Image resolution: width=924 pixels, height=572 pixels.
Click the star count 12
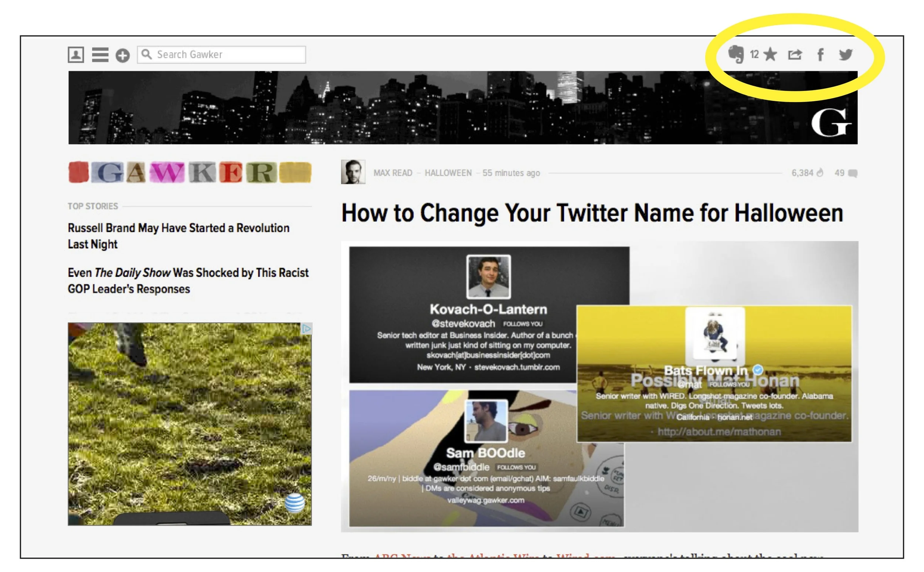pos(754,54)
